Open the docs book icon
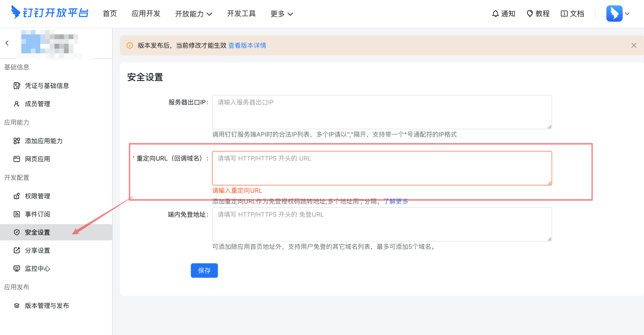Image resolution: width=644 pixels, height=335 pixels. point(564,13)
